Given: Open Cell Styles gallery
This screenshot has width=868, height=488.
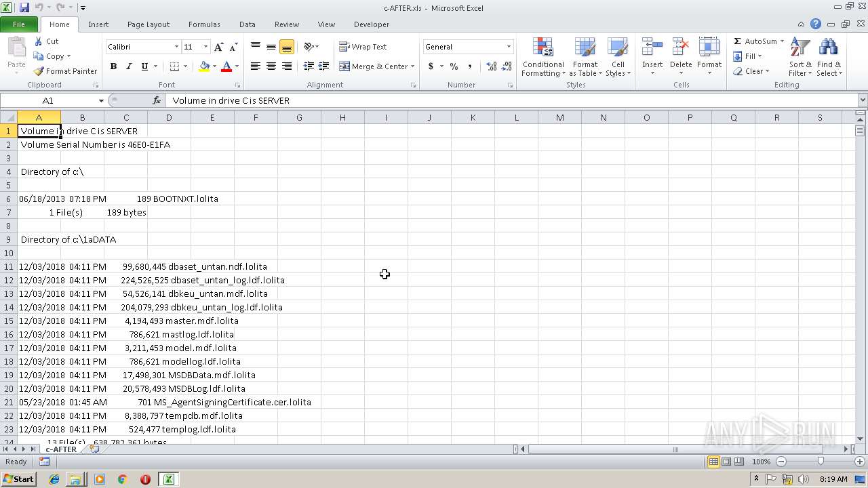Looking at the screenshot, I should pos(618,58).
